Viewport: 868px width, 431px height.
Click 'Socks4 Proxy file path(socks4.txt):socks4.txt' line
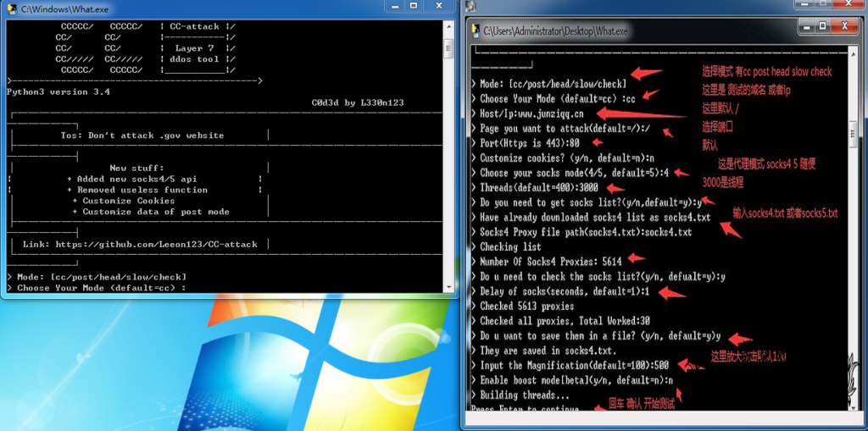coord(581,232)
